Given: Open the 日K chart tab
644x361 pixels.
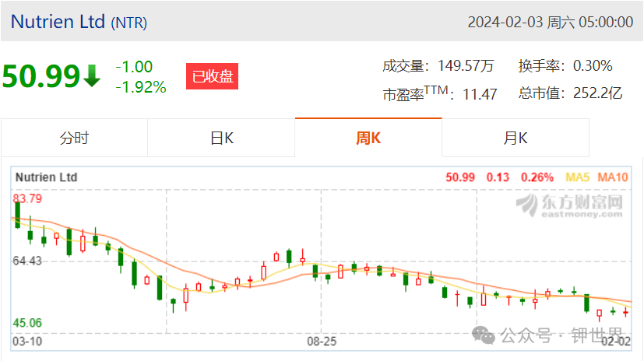Looking at the screenshot, I should coord(221,138).
